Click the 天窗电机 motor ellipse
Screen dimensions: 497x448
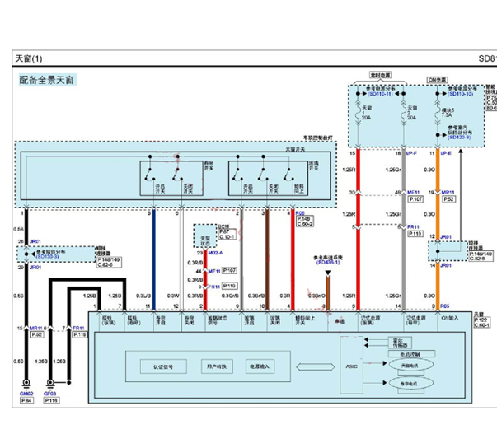click(411, 365)
